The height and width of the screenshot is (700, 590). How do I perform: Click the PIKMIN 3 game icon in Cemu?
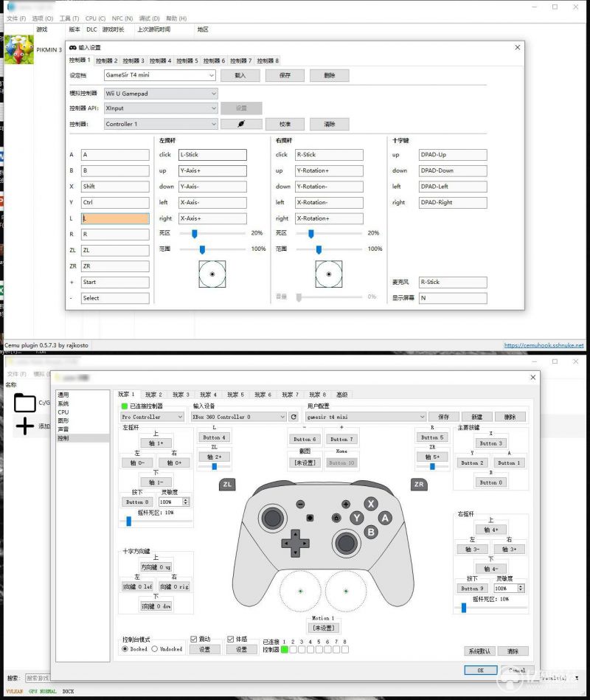(18, 49)
